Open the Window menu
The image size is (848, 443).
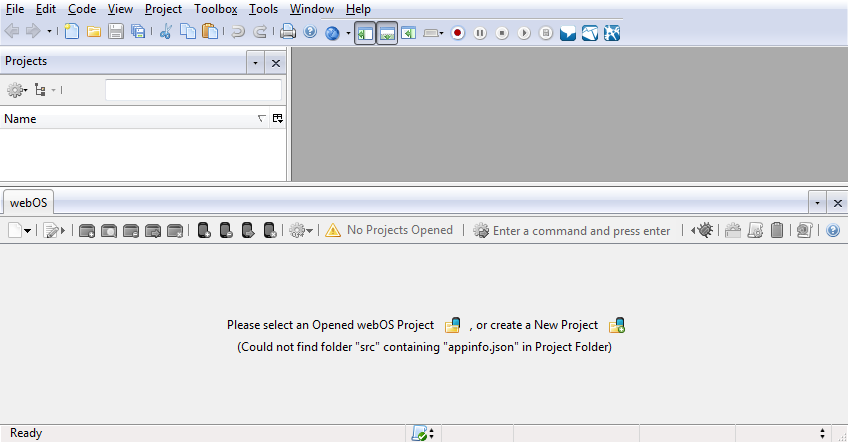(x=312, y=9)
